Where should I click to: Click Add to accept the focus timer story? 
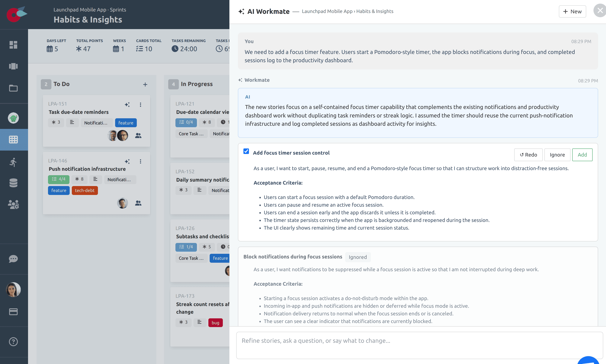(x=582, y=155)
